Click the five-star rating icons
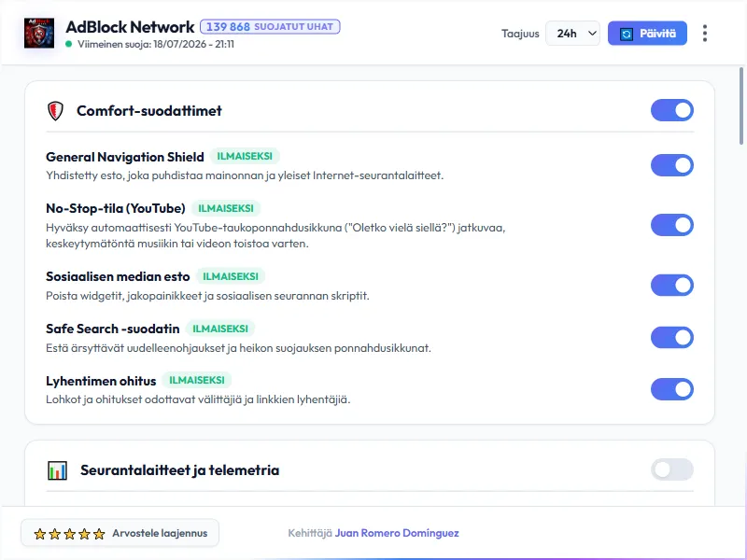Screen dimensions: 747x560 click(69, 534)
